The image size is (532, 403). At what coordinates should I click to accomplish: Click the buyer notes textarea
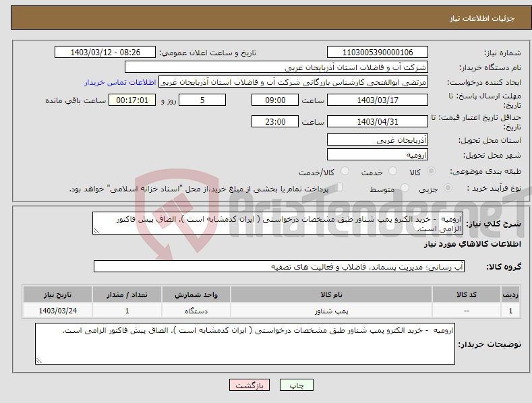tap(245, 344)
